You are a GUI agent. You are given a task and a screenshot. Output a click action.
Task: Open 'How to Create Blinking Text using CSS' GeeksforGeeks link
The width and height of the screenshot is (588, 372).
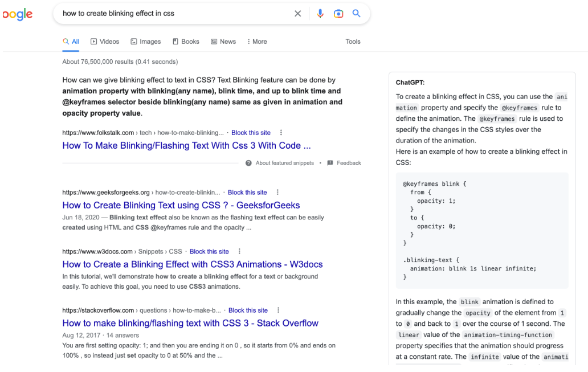tap(181, 205)
